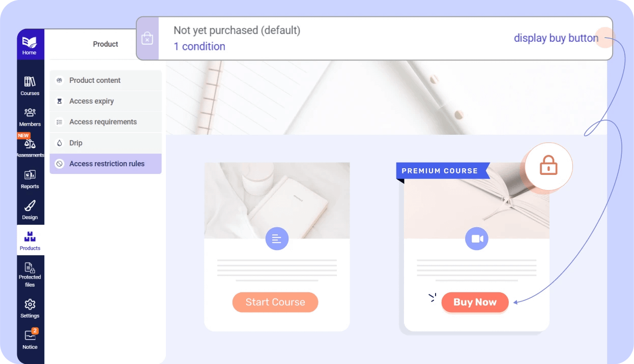Click the premium course lock icon
Image resolution: width=634 pixels, height=364 pixels.
pyautogui.click(x=549, y=166)
